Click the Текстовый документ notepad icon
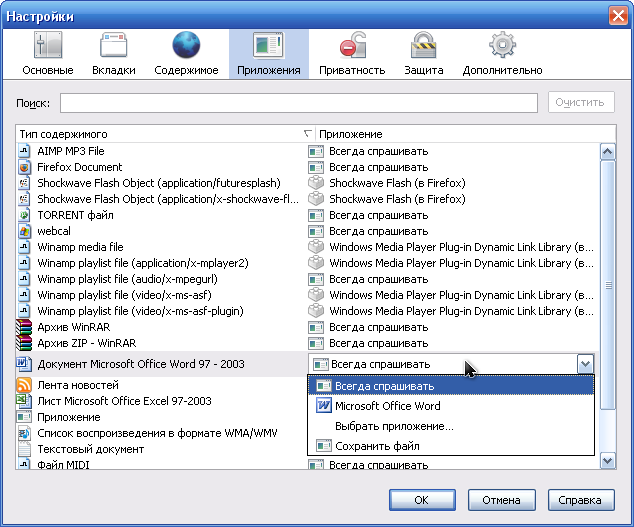Screen dimensions: 634x527 coord(24,449)
